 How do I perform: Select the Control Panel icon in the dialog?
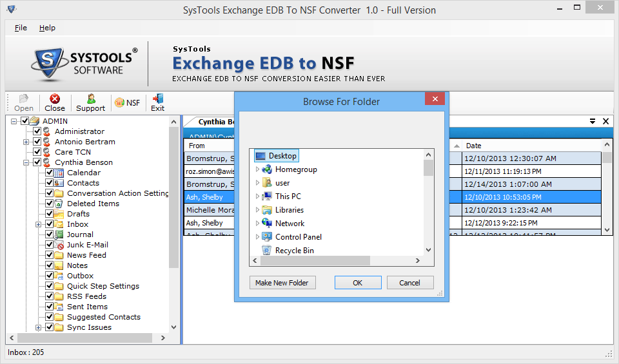[267, 236]
